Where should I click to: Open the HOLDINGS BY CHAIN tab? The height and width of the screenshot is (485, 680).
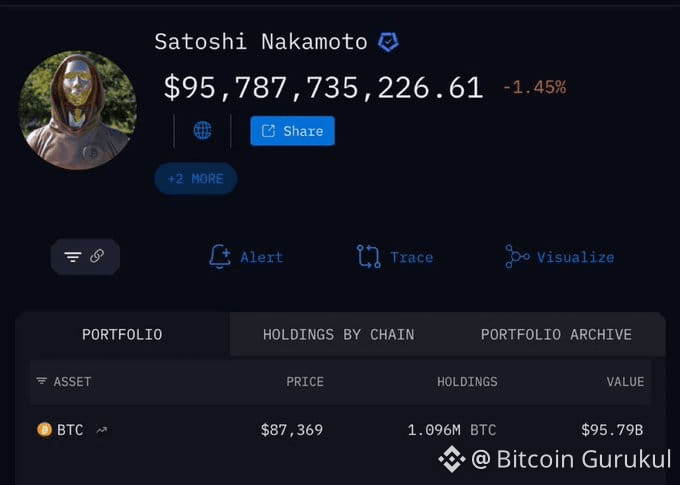338,335
